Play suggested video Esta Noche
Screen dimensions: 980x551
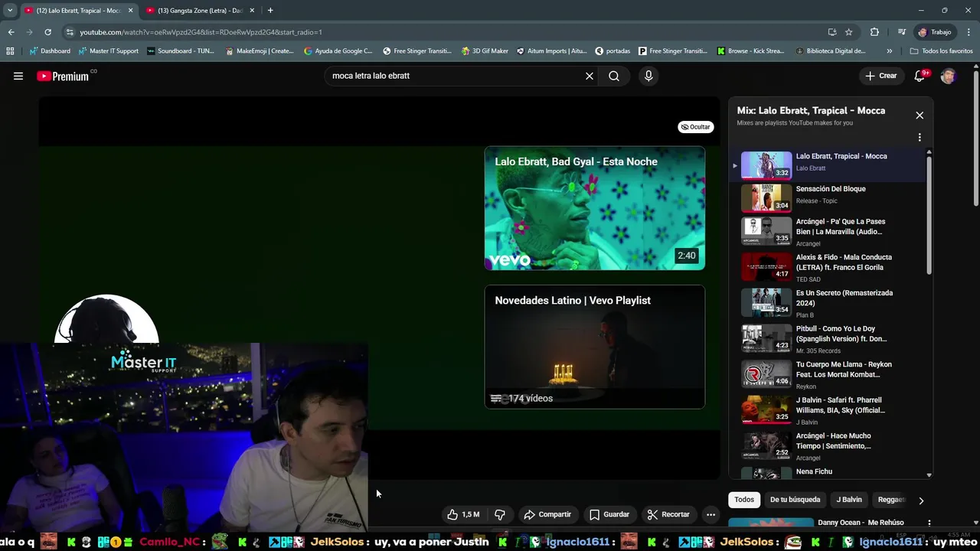pos(595,208)
